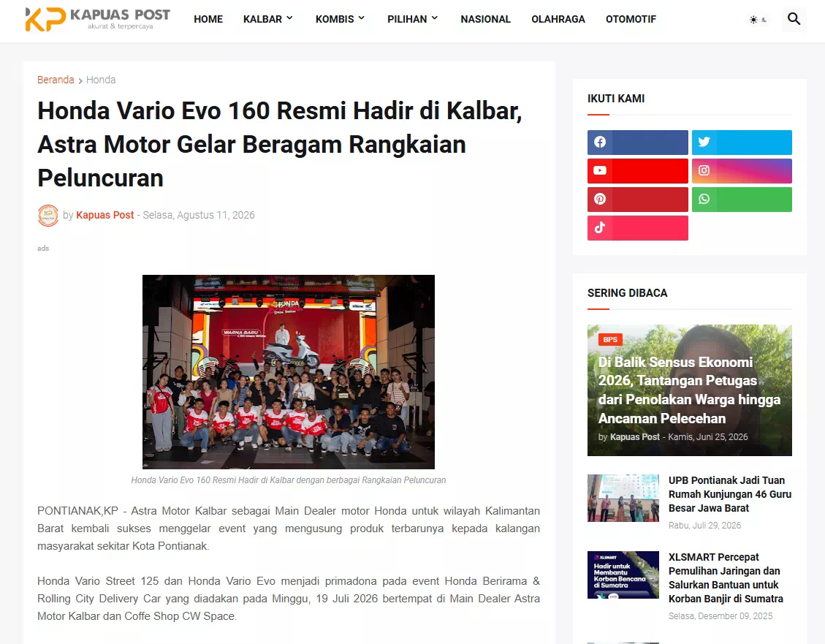Viewport: 825px width, 644px height.
Task: Click the date Selasa, Desember 09, 2025
Action: pyautogui.click(x=721, y=616)
